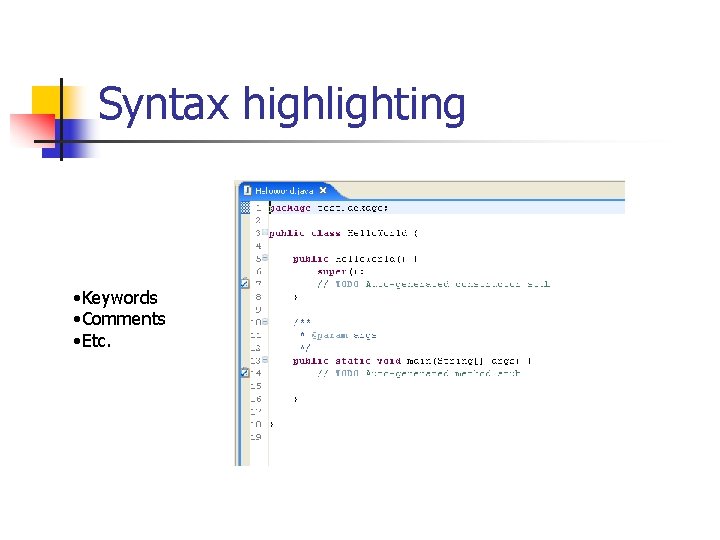Close the Helloworld.java tab with its X
This screenshot has width=720, height=540.
(323, 190)
